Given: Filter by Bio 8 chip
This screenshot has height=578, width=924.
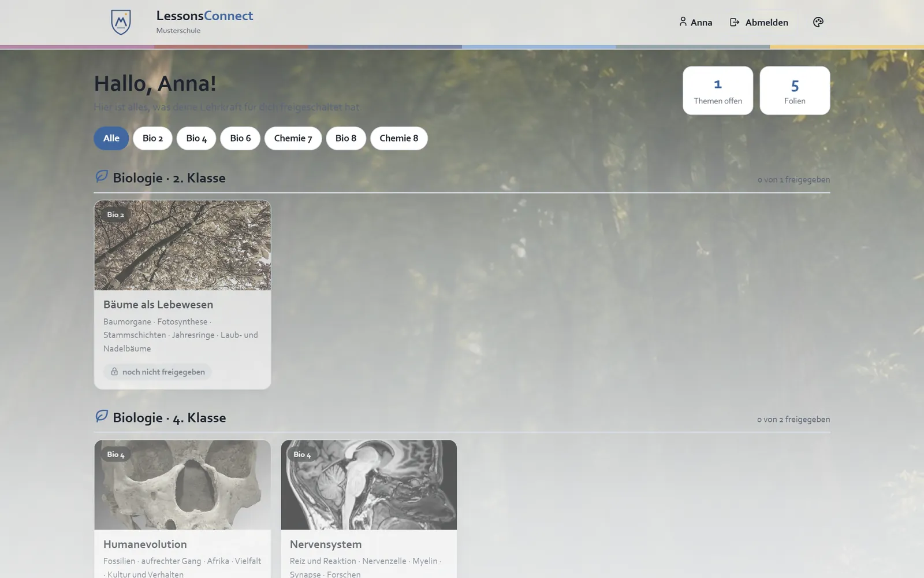Looking at the screenshot, I should pyautogui.click(x=346, y=138).
